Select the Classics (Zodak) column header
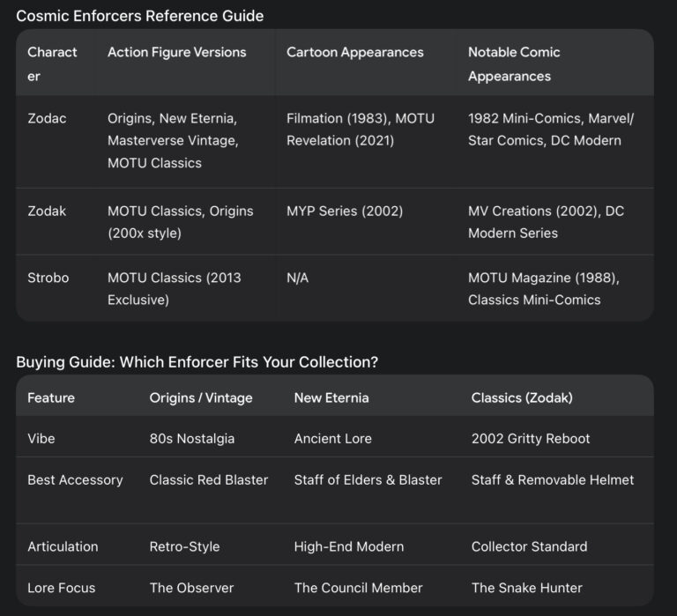The width and height of the screenshot is (677, 616). tap(522, 397)
